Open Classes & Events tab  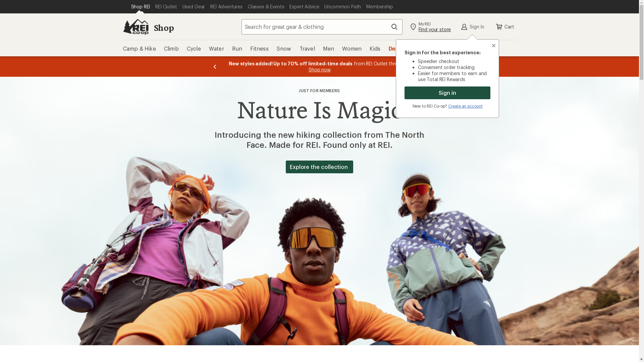tap(266, 7)
